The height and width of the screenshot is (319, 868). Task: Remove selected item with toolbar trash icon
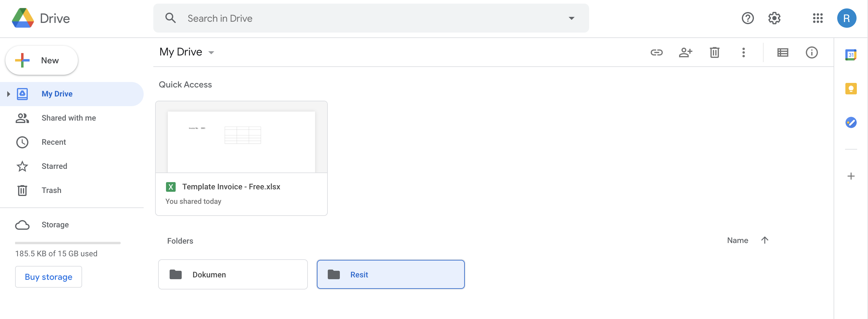coord(714,52)
